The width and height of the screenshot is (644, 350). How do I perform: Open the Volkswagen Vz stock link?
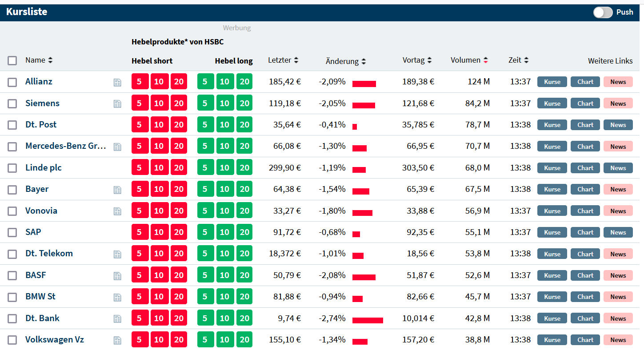pos(55,339)
